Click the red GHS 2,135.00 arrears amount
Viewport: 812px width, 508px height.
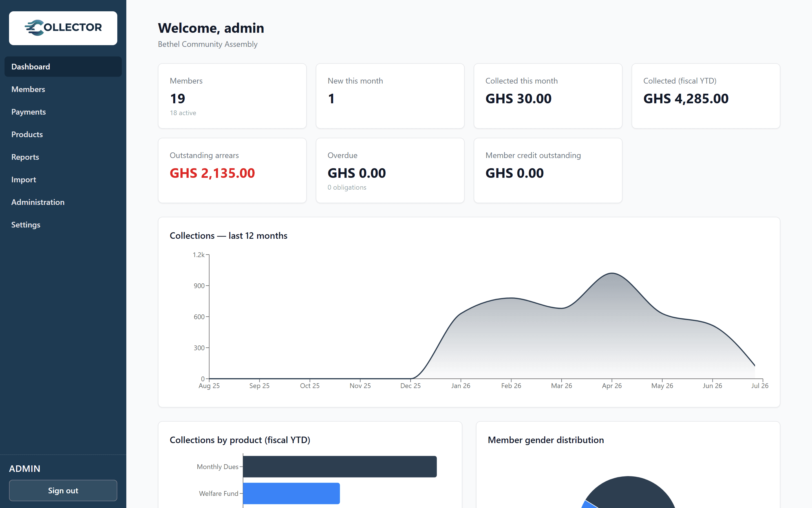point(212,173)
